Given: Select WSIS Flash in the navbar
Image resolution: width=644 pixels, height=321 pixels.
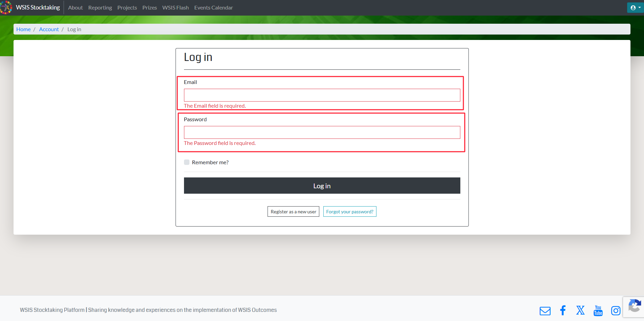Looking at the screenshot, I should [x=176, y=7].
